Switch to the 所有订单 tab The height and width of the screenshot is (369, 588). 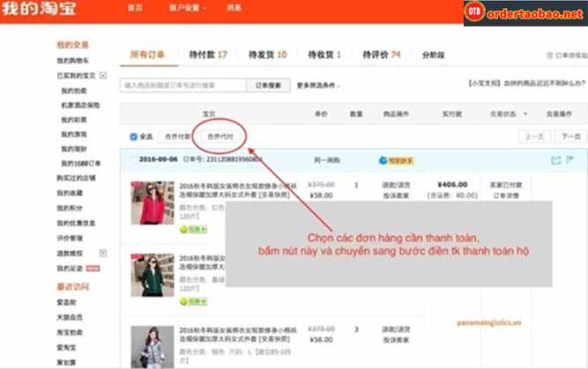tap(147, 55)
